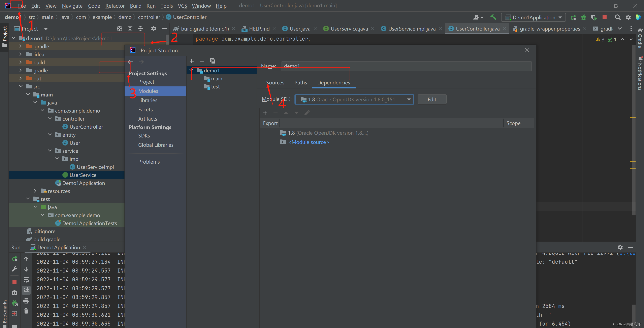Click the Name input field
The image size is (644, 328).
pyautogui.click(x=406, y=66)
